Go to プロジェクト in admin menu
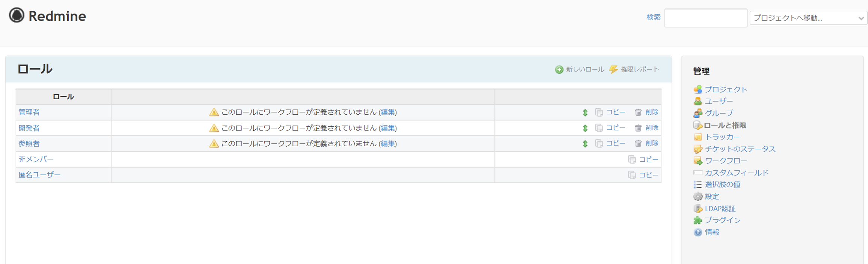Image resolution: width=868 pixels, height=264 pixels. (x=726, y=90)
